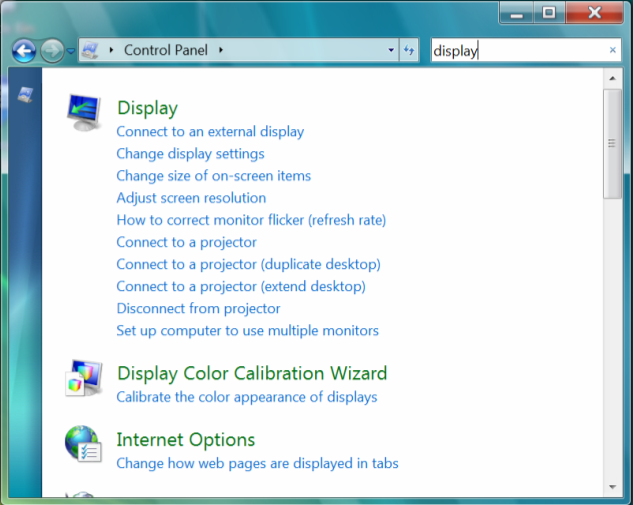Select the Control Panel breadcrumb
Screen dimensions: 633x505
166,50
